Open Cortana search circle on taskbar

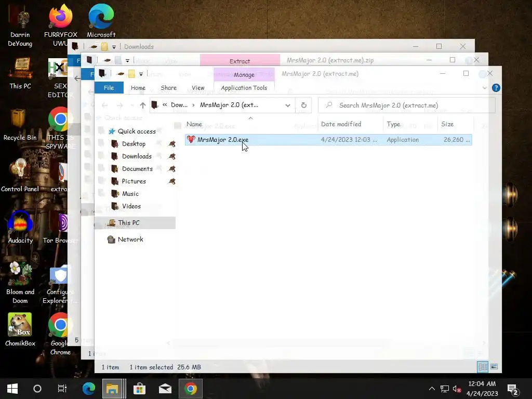pyautogui.click(x=37, y=389)
